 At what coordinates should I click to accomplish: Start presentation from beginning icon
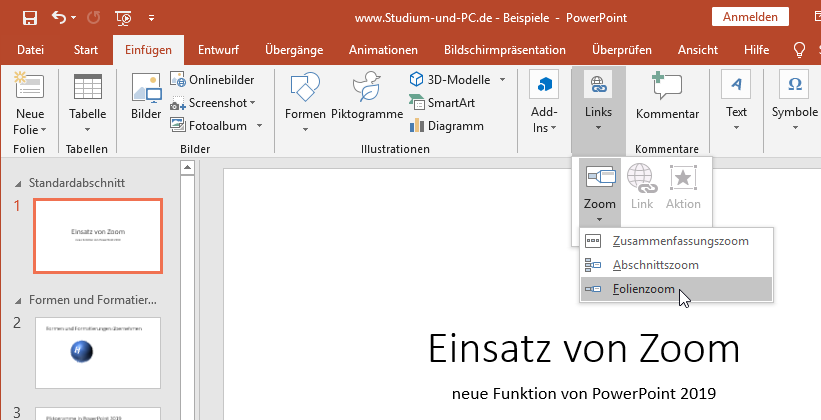[124, 18]
